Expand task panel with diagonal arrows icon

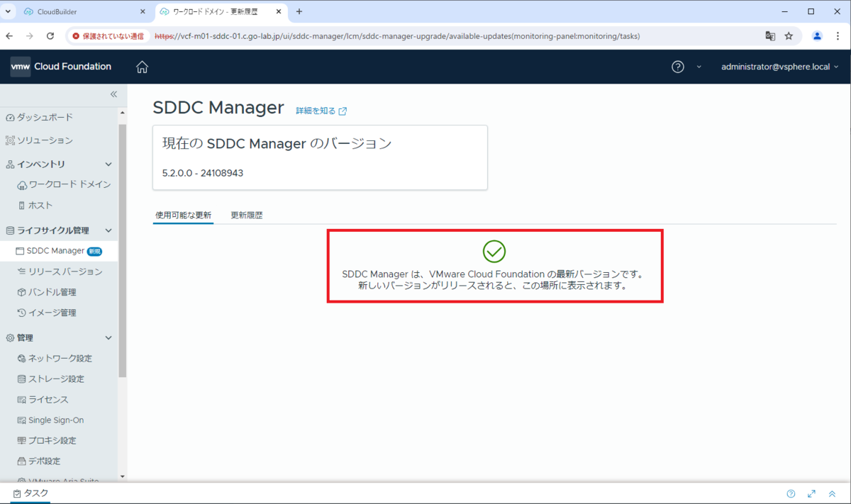point(811,494)
